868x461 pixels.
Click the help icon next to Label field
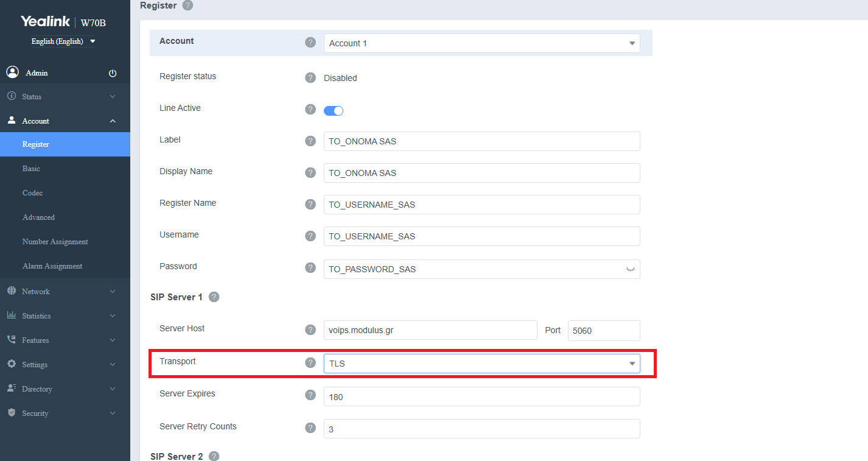pyautogui.click(x=310, y=141)
